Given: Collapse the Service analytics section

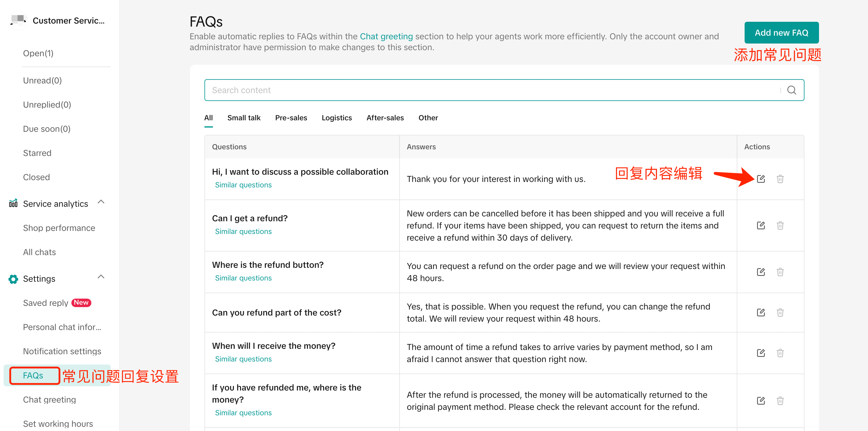Looking at the screenshot, I should tap(101, 202).
